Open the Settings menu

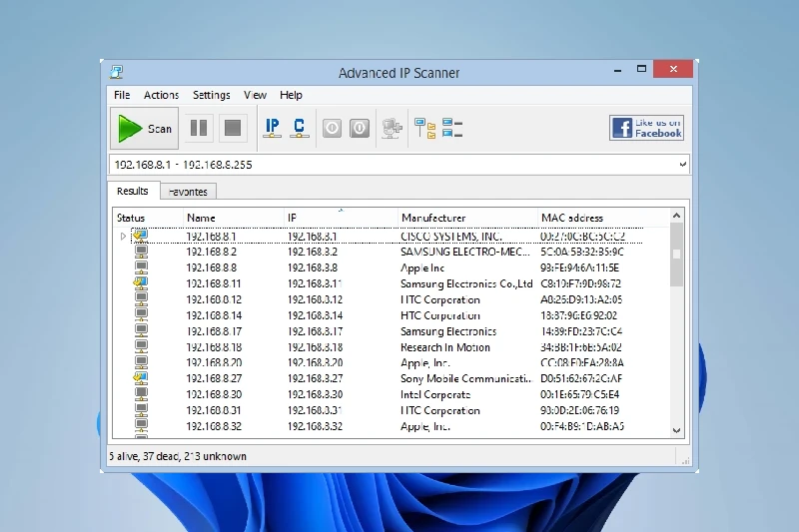[211, 95]
